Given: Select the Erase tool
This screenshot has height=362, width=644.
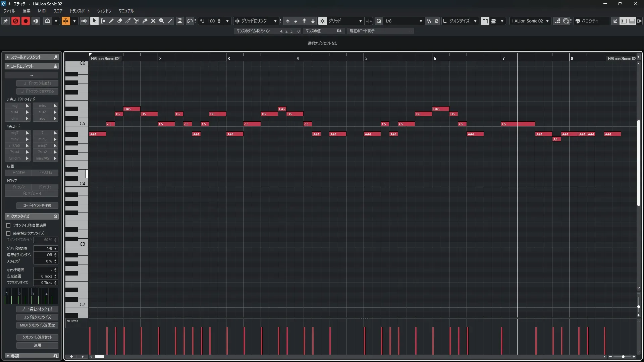Looking at the screenshot, I should (x=120, y=21).
